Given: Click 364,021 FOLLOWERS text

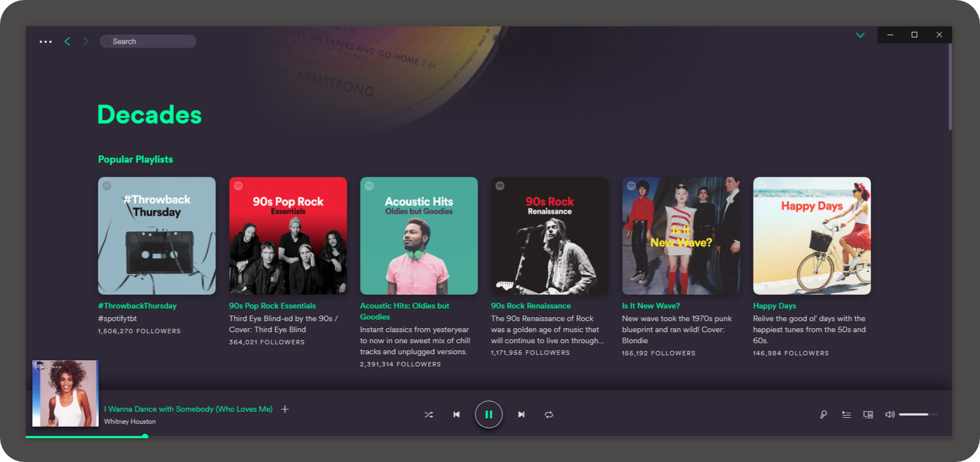Looking at the screenshot, I should pos(267,342).
